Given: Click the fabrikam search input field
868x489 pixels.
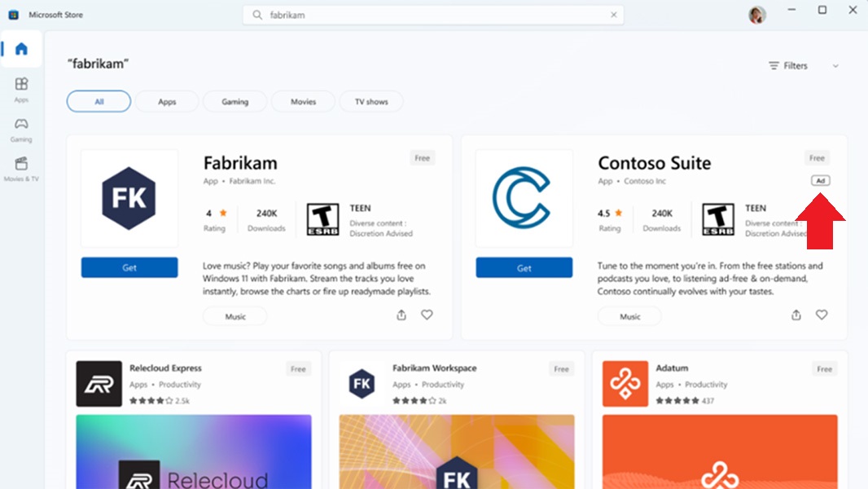Looking at the screenshot, I should tap(433, 15).
